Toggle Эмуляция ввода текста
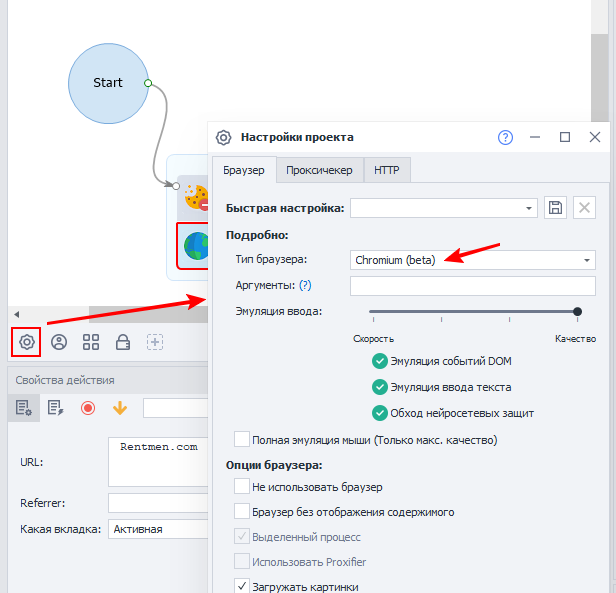The image size is (616, 593). [380, 387]
